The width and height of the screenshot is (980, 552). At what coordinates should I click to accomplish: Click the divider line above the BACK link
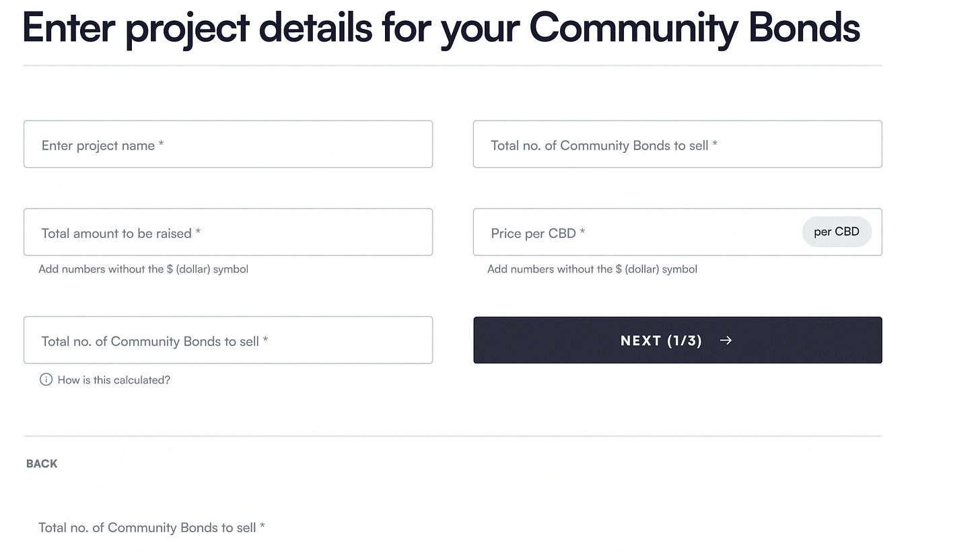point(452,436)
